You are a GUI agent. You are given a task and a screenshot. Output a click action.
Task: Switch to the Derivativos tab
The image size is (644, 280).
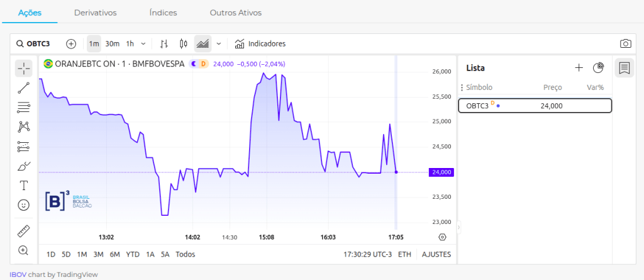tap(95, 13)
